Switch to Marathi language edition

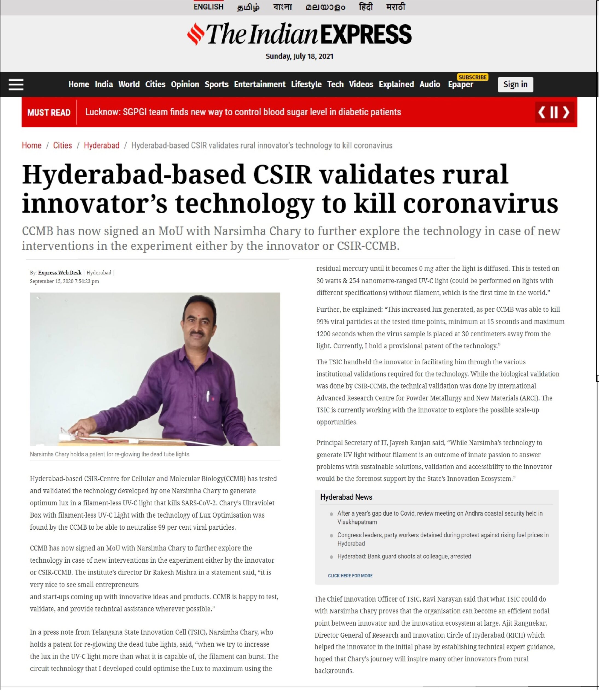(396, 7)
